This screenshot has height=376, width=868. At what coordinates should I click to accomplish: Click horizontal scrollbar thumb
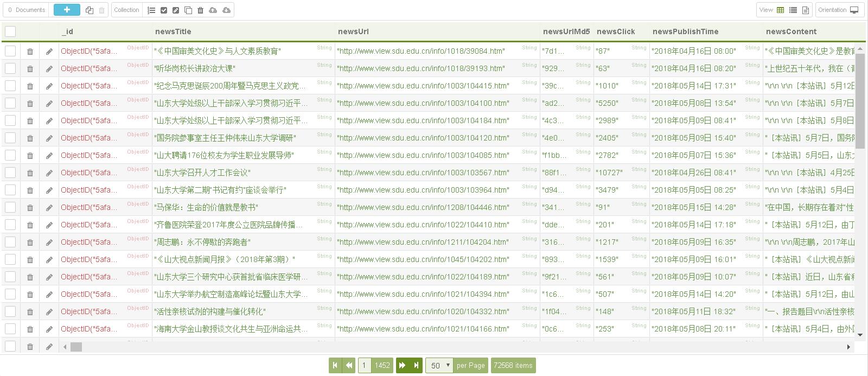click(76, 347)
